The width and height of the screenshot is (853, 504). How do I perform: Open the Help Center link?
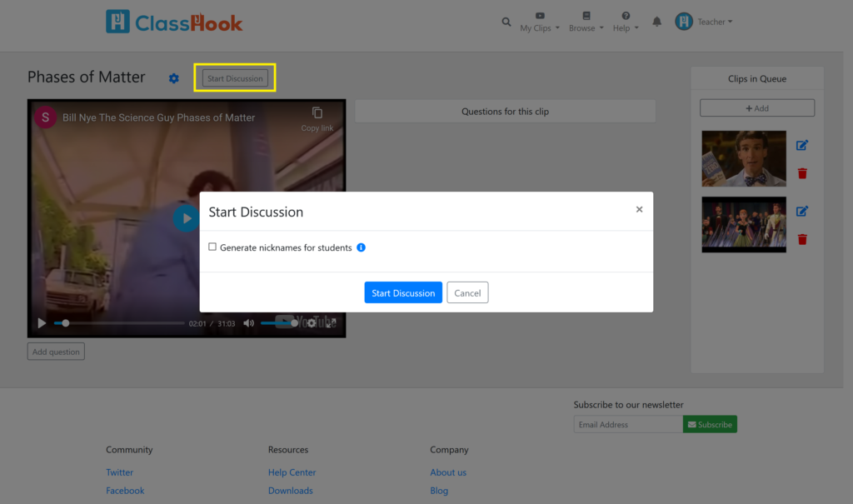click(x=292, y=472)
